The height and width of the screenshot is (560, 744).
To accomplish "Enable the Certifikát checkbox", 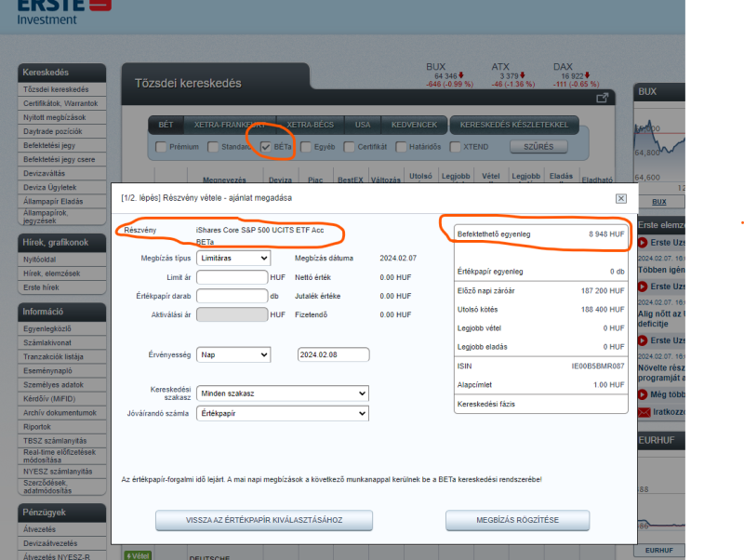I will 350,147.
